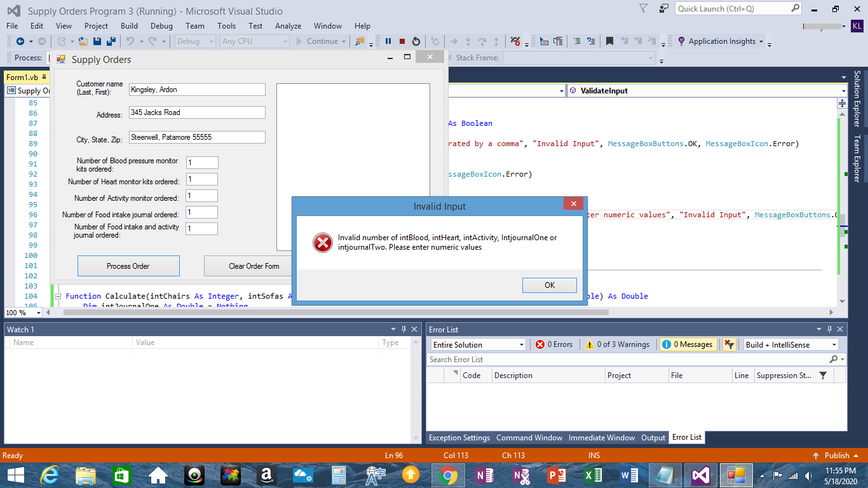Viewport: 868px width, 488px height.
Task: Click the Open File folder icon
Action: (83, 41)
